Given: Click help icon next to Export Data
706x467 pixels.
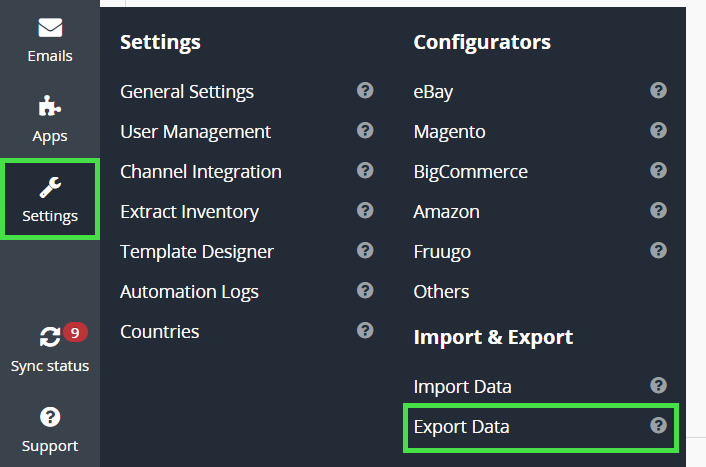Looking at the screenshot, I should (x=658, y=426).
